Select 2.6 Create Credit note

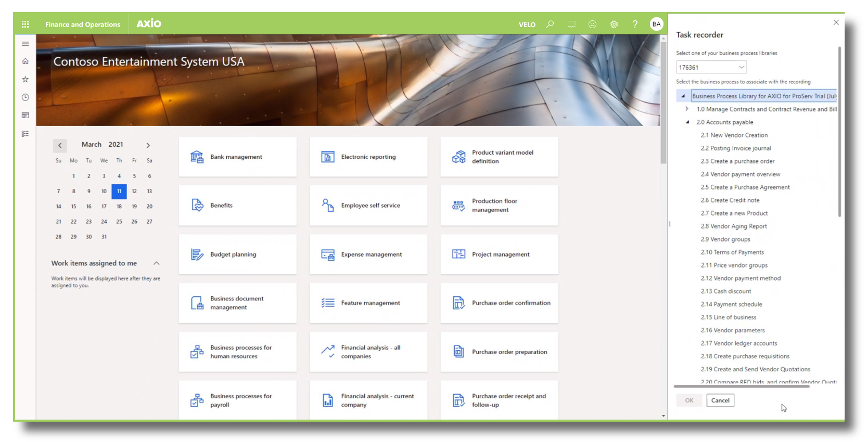[x=730, y=200]
